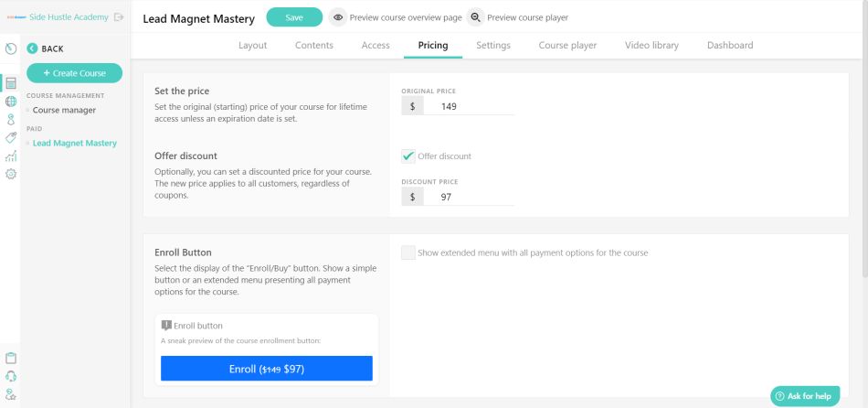The height and width of the screenshot is (408, 868).
Task: Click the price tag icon in sidebar
Action: point(11,138)
